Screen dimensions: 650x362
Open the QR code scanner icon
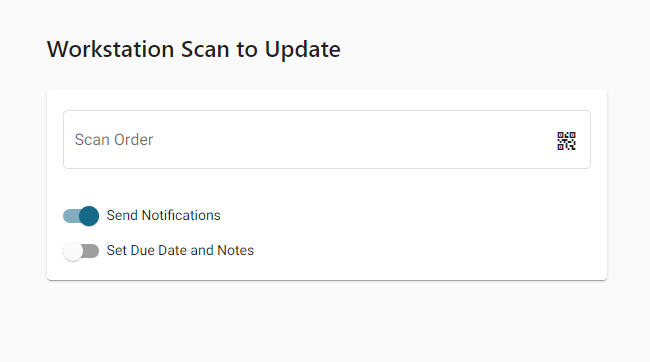tap(566, 141)
